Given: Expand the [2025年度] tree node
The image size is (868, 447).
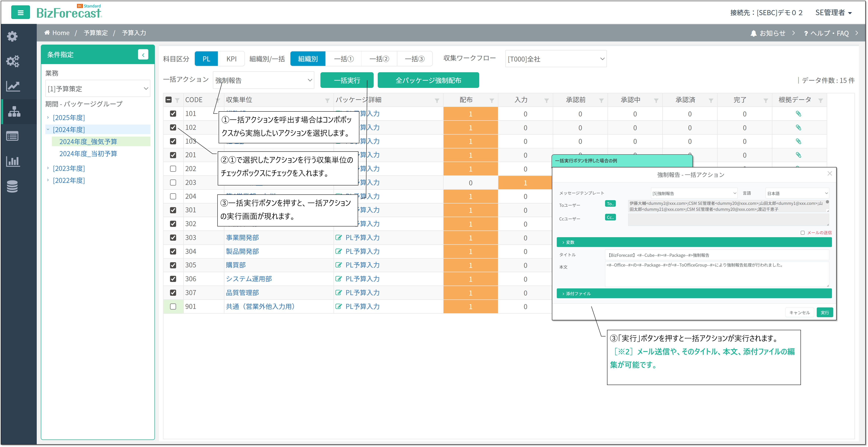Looking at the screenshot, I should pyautogui.click(x=48, y=118).
